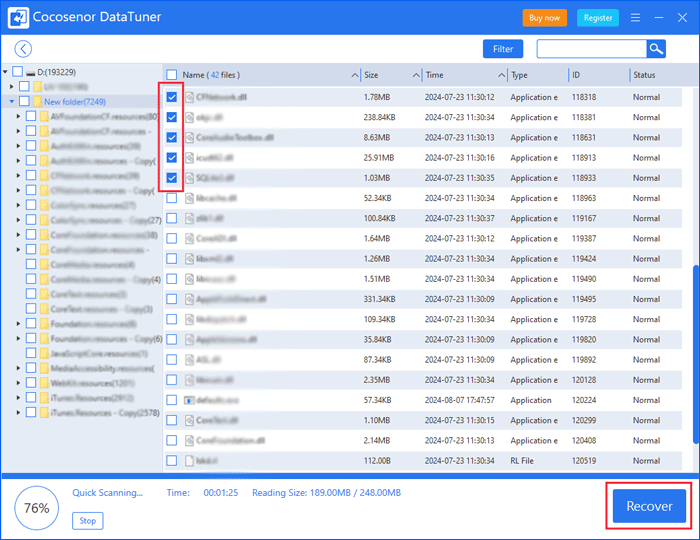The image size is (700, 540).
Task: Expand the ColorSync.resources(27) folder
Action: pyautogui.click(x=18, y=205)
